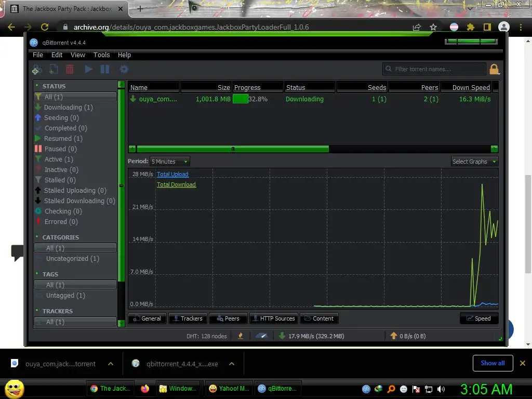The width and height of the screenshot is (532, 399).
Task: Select the Paused (0) status filter
Action: point(60,149)
